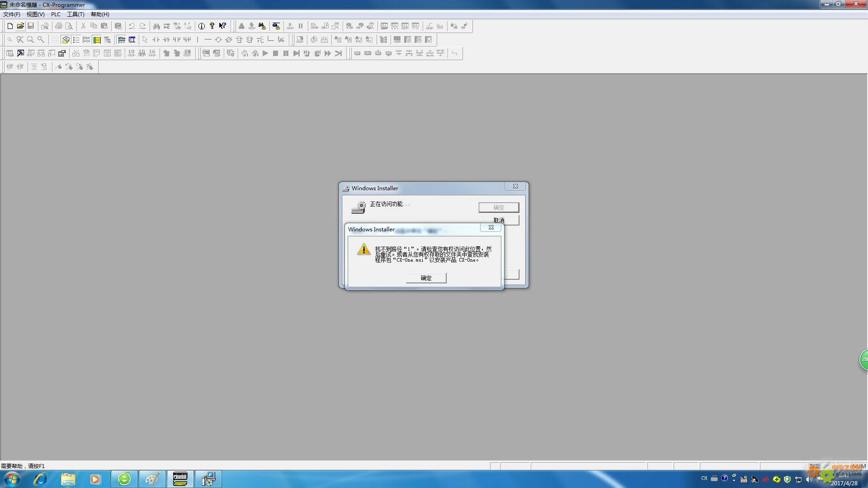The image size is (868, 488).
Task: Select the New Coil tool
Action: (x=218, y=40)
